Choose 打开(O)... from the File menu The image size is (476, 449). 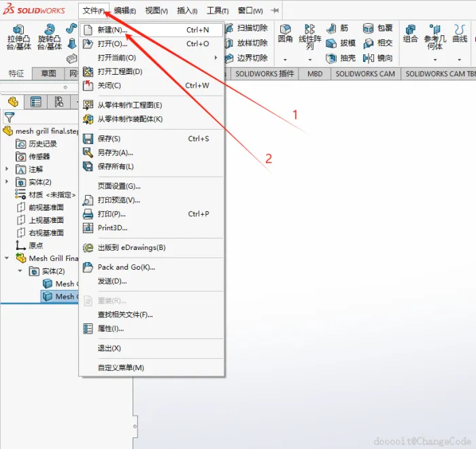(x=152, y=44)
